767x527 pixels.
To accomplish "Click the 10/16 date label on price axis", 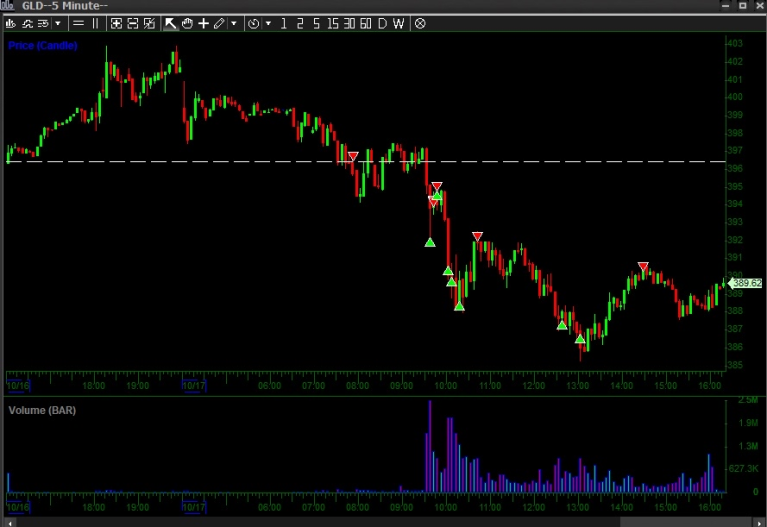I will click(18, 386).
